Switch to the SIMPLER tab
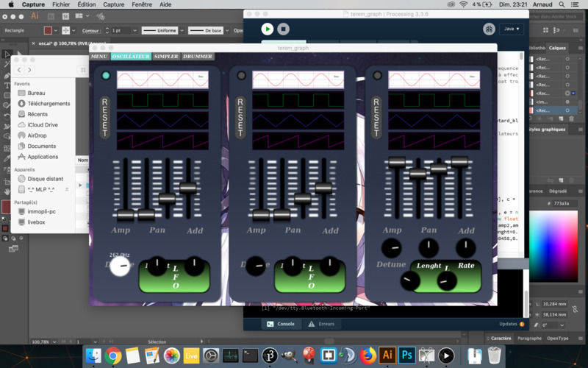Image resolution: width=588 pixels, height=368 pixels. pyautogui.click(x=166, y=57)
